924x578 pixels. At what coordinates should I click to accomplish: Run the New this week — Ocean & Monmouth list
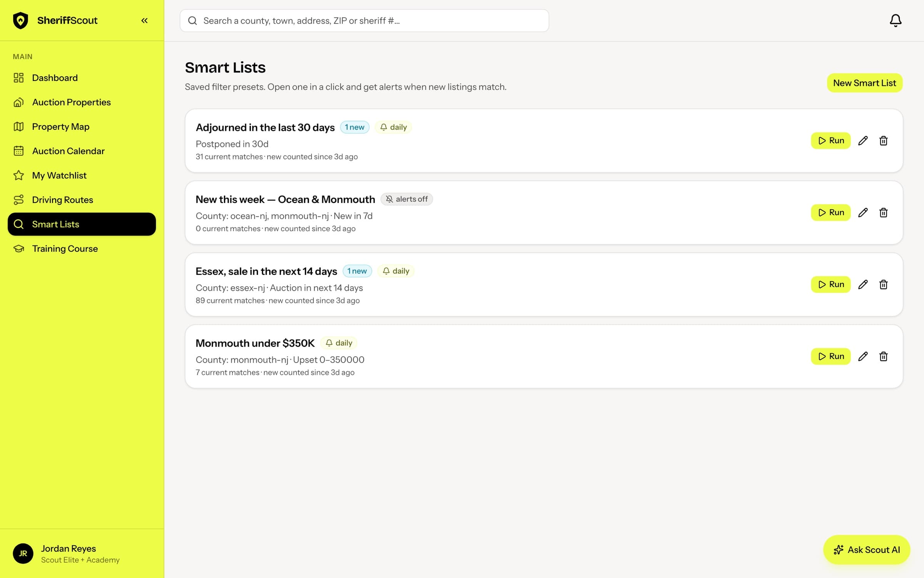coord(830,213)
